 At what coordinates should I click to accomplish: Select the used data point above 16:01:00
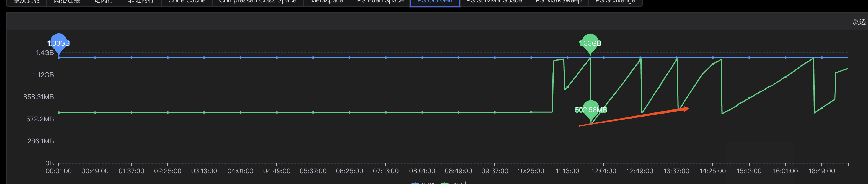click(786, 77)
